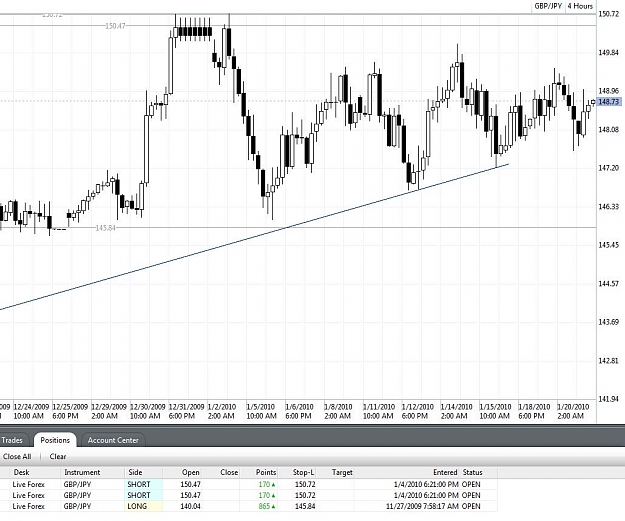Sort by the Close column header
Image resolution: width=625 pixels, height=521 pixels.
pyautogui.click(x=229, y=472)
